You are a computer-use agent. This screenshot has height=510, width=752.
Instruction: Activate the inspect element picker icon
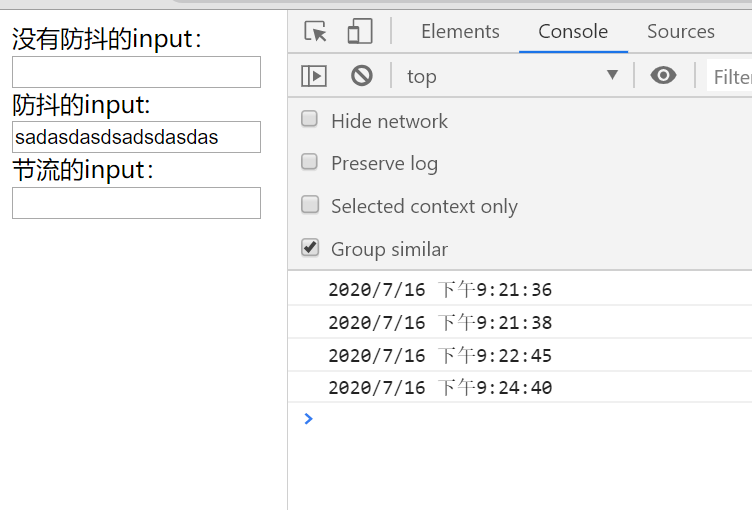[x=315, y=31]
